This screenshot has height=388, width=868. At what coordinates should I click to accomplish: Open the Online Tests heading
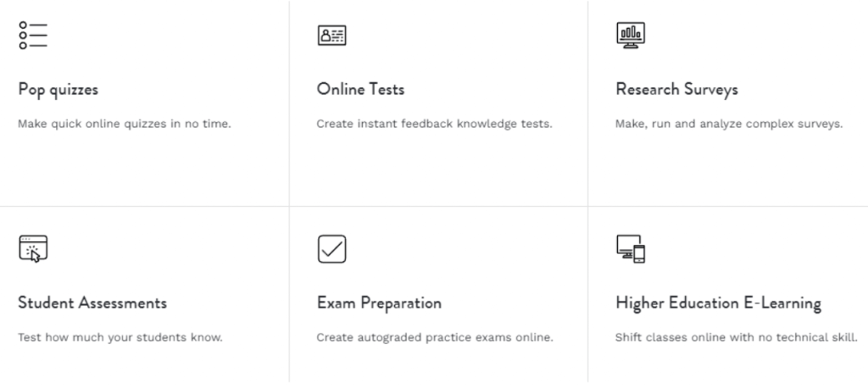(x=360, y=89)
